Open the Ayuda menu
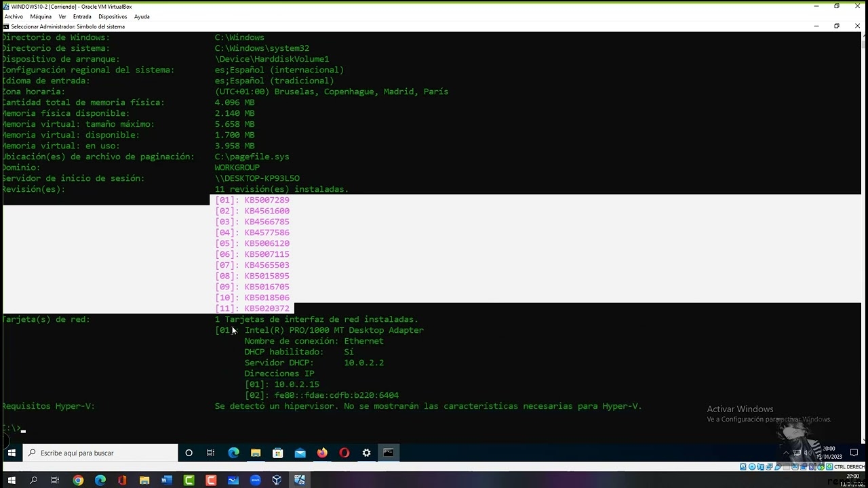The image size is (868, 488). pos(142,16)
